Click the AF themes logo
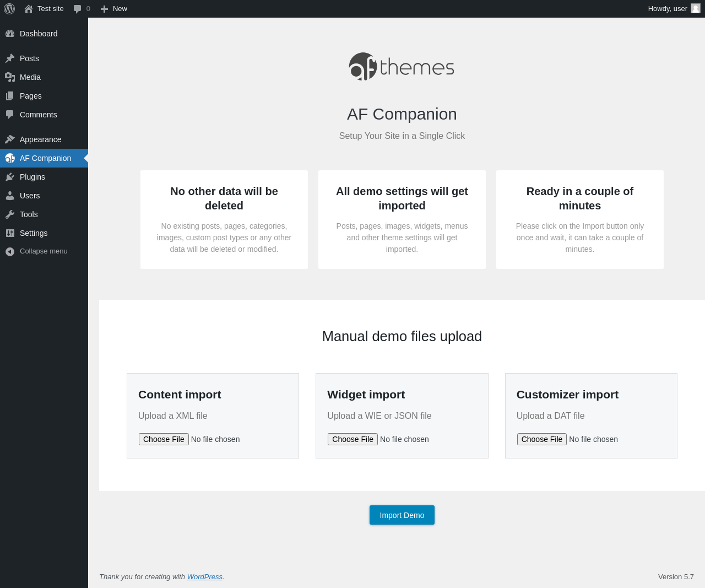Viewport: 705px width, 588px height. click(402, 67)
